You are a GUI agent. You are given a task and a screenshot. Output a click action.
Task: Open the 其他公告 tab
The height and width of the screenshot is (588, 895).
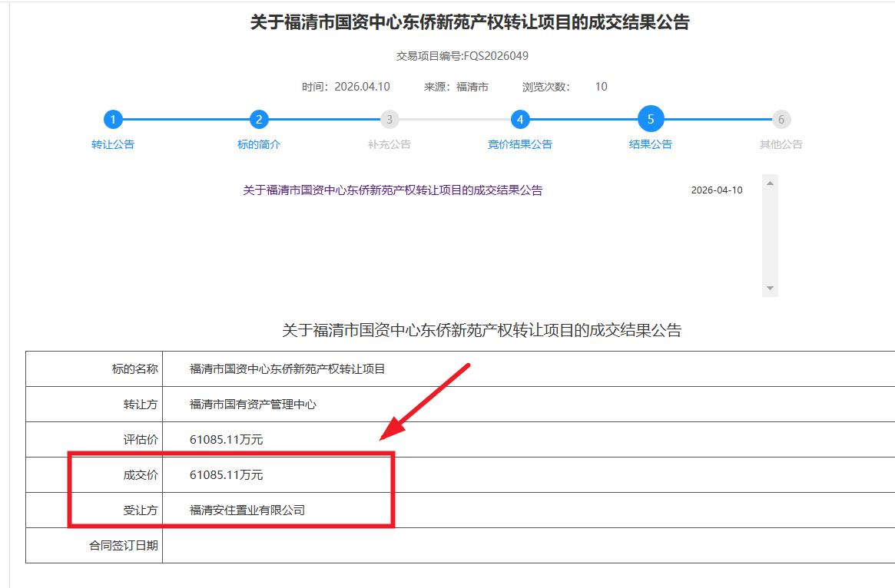tap(781, 144)
